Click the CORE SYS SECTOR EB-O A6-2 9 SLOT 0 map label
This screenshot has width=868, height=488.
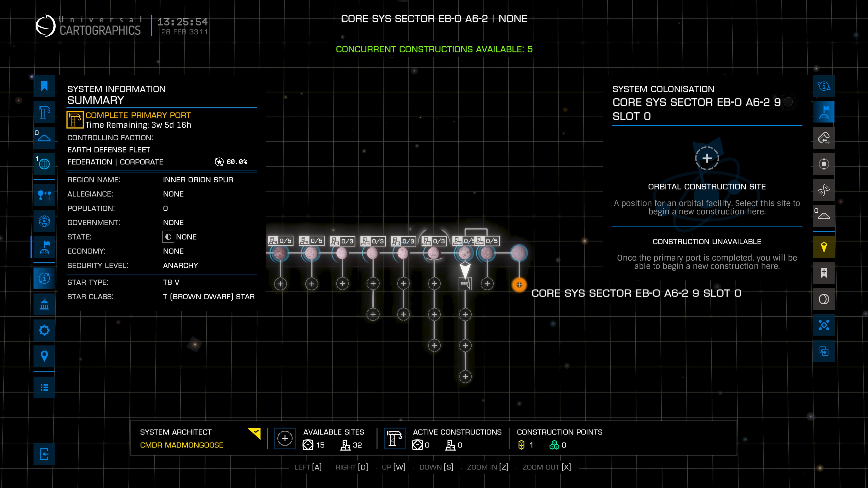pyautogui.click(x=636, y=293)
